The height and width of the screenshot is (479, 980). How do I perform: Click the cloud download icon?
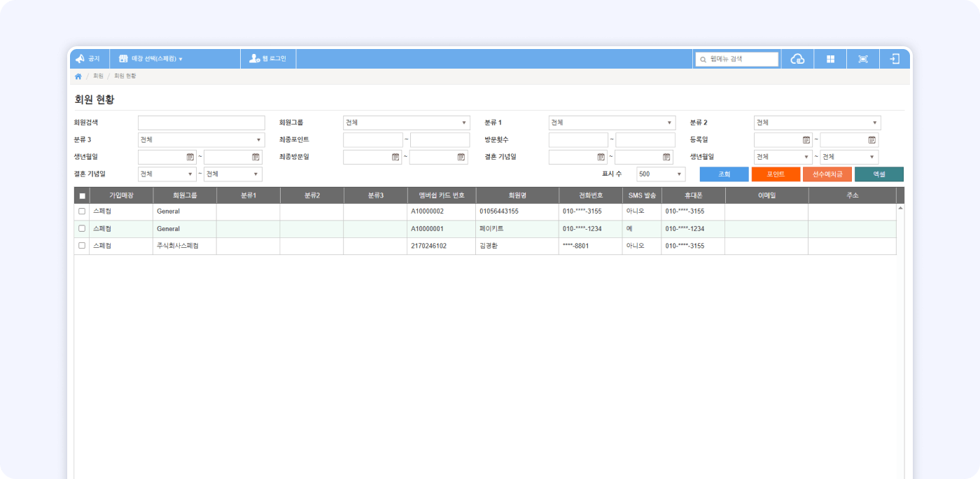click(797, 59)
